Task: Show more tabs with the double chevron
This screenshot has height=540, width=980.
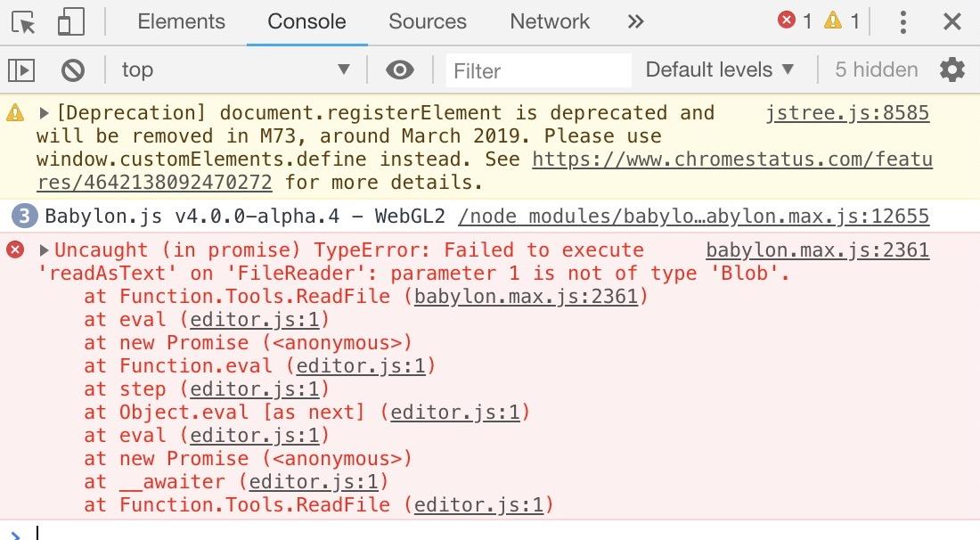Action: click(x=635, y=22)
